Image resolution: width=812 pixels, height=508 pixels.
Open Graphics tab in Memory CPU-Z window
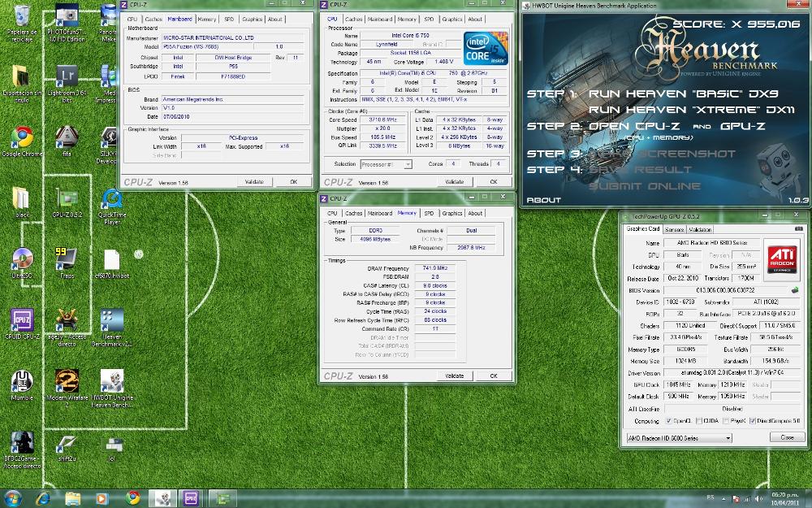click(x=451, y=213)
